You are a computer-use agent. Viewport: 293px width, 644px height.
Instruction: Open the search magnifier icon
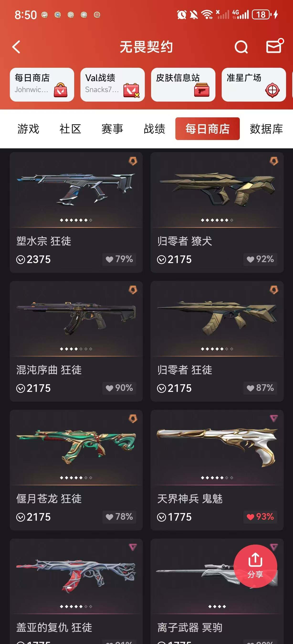click(x=241, y=47)
